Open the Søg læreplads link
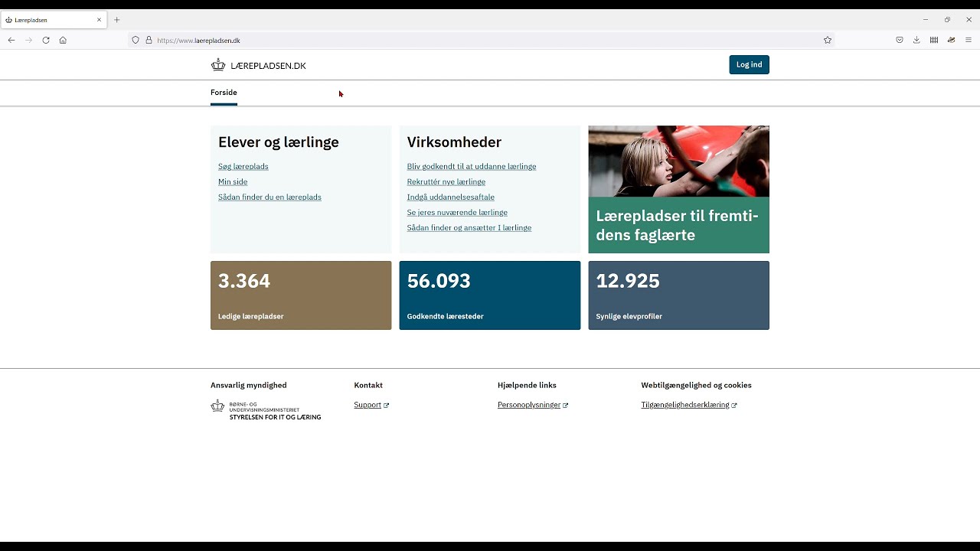Image resolution: width=980 pixels, height=551 pixels. click(243, 166)
